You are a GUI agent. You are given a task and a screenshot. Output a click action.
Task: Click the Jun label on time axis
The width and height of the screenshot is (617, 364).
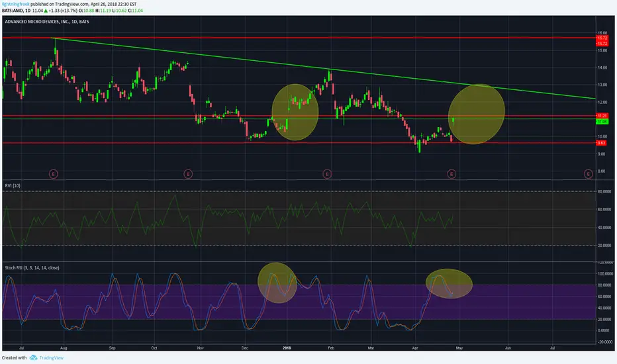coord(508,348)
